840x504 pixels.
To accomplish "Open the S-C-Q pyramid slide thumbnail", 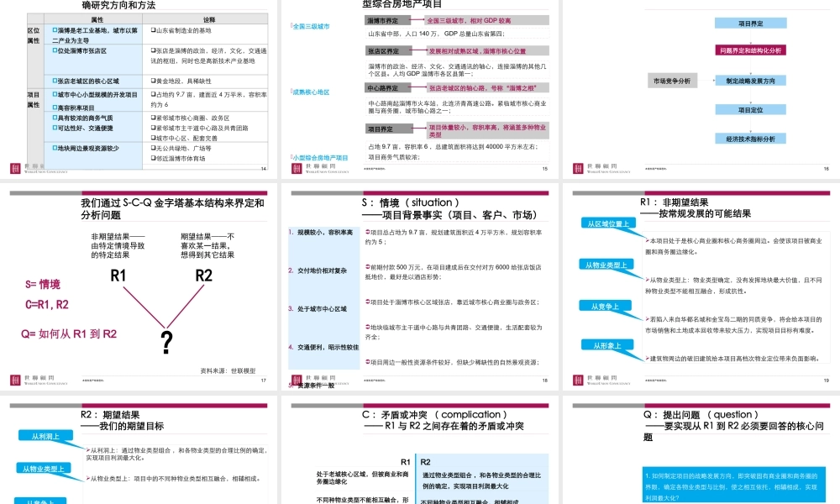I will (139, 287).
